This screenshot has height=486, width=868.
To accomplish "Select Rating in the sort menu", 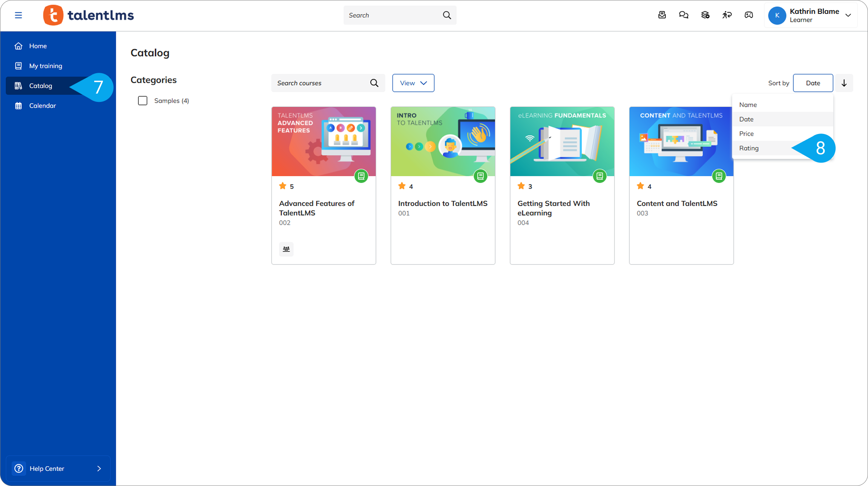I will point(749,148).
